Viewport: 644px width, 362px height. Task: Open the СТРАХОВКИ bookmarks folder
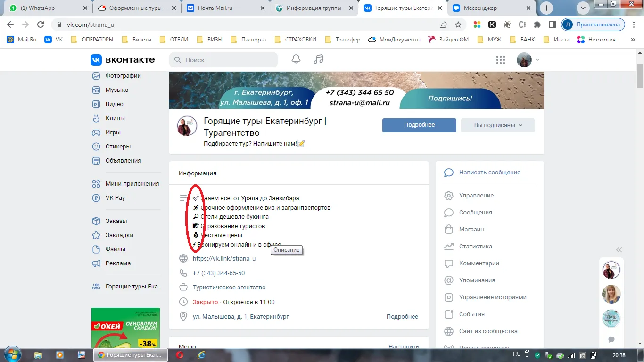pyautogui.click(x=295, y=40)
